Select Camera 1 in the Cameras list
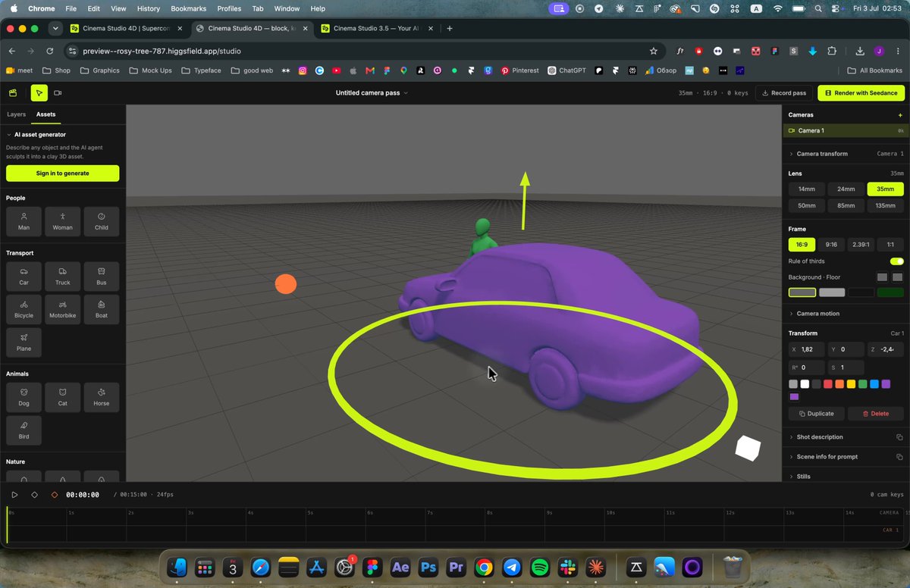 click(846, 131)
